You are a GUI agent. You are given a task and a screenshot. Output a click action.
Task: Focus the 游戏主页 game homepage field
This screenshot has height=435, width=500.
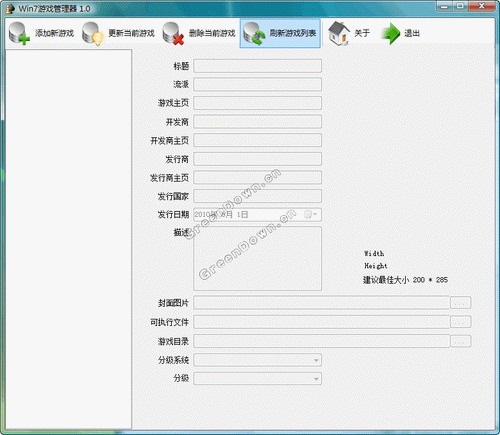(x=257, y=103)
